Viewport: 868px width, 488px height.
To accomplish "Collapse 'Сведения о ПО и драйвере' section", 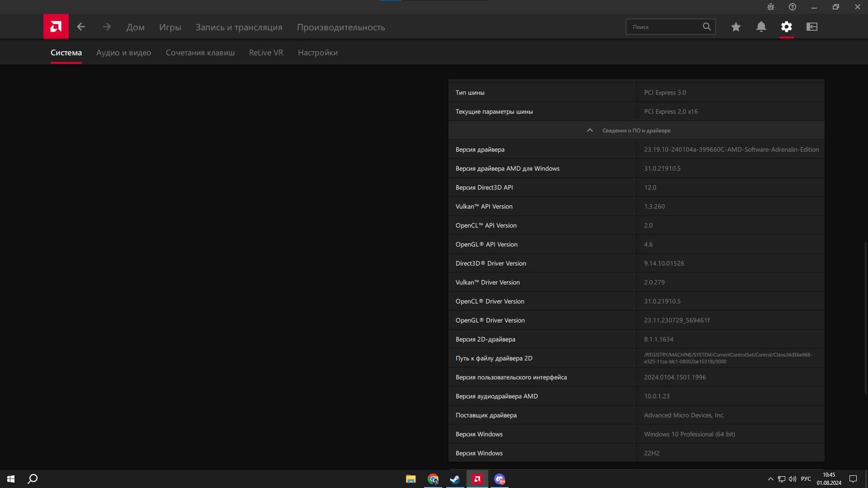I will (x=636, y=130).
